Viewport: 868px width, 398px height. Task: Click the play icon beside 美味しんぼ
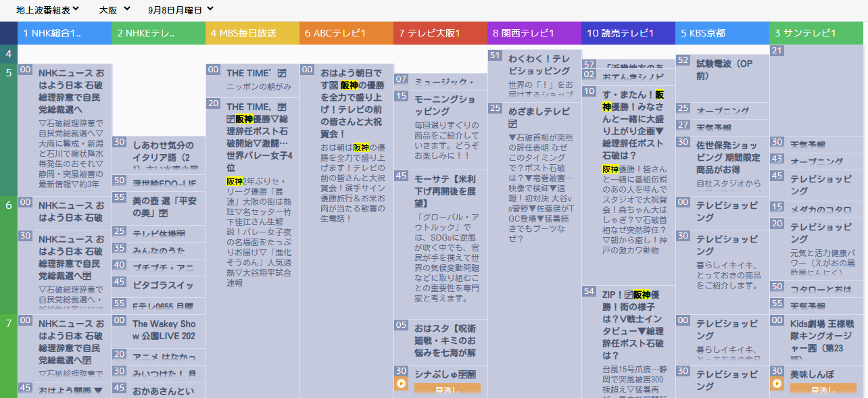[x=777, y=384]
